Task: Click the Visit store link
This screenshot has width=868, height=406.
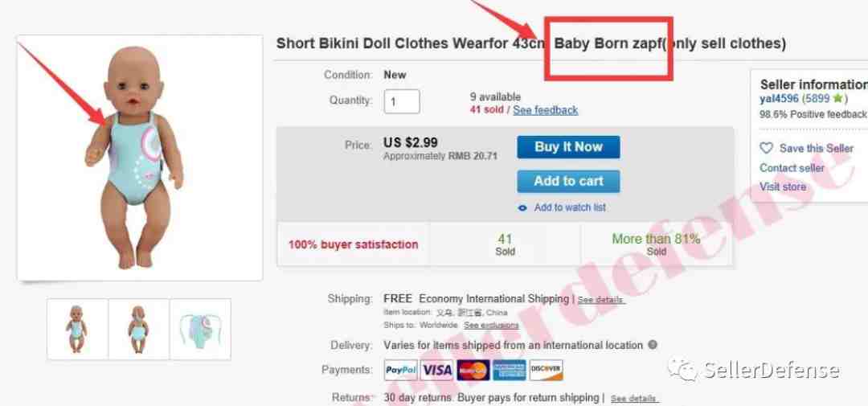Action: point(783,187)
